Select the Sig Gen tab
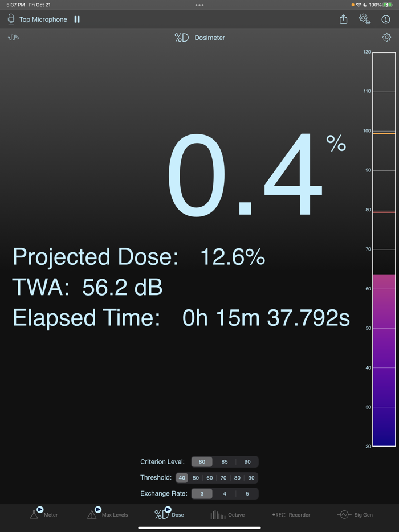Screen dimensions: 399x532 [x=354, y=514]
